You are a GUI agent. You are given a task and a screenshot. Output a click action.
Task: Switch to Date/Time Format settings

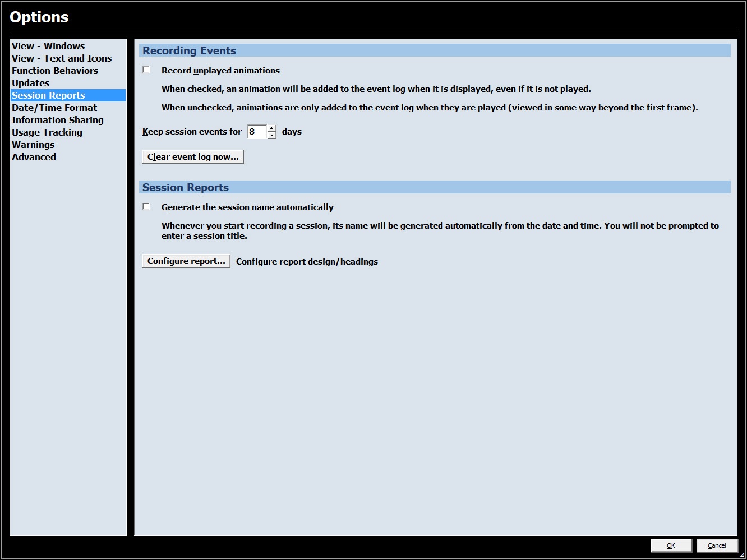click(x=54, y=108)
